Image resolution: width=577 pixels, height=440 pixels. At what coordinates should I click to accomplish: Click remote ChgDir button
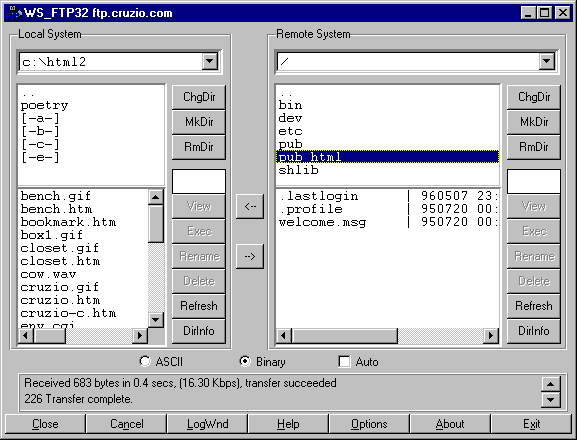point(534,97)
